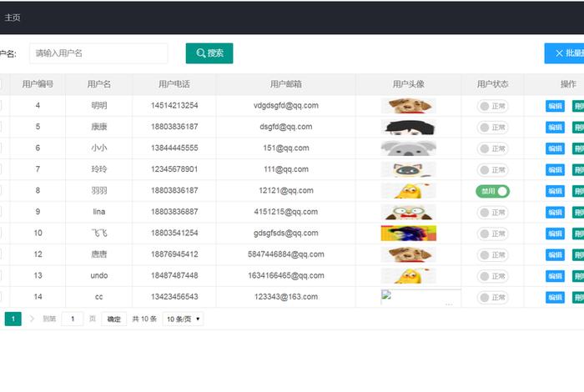584x392 pixels.
Task: Click the 用户编号 column header
Action: 38,84
